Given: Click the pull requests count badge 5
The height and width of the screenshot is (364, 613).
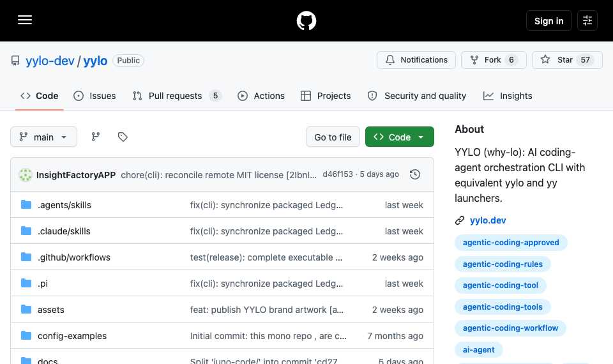Looking at the screenshot, I should pos(215,96).
